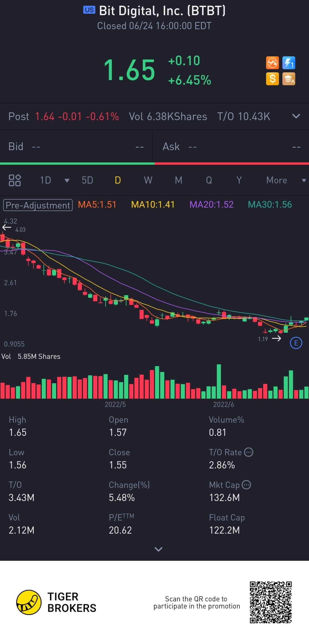Tap the tan stacked-coins badge icon
309x644 pixels.
(x=289, y=79)
